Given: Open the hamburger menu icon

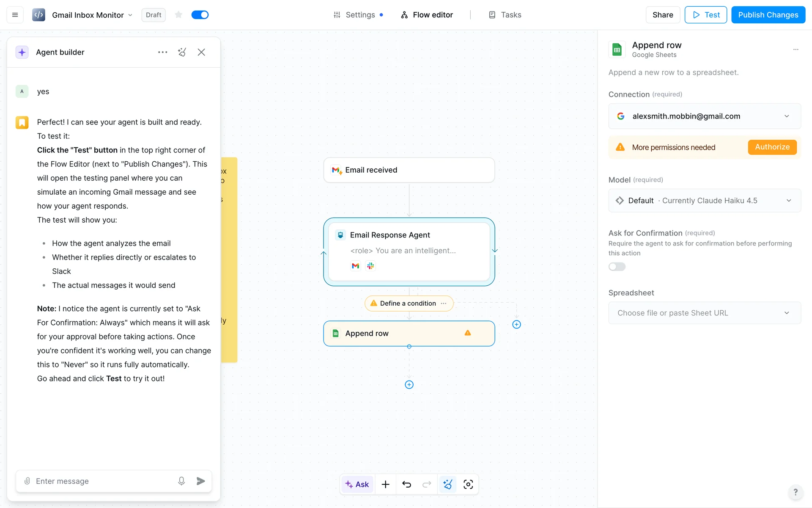Looking at the screenshot, I should 15,15.
